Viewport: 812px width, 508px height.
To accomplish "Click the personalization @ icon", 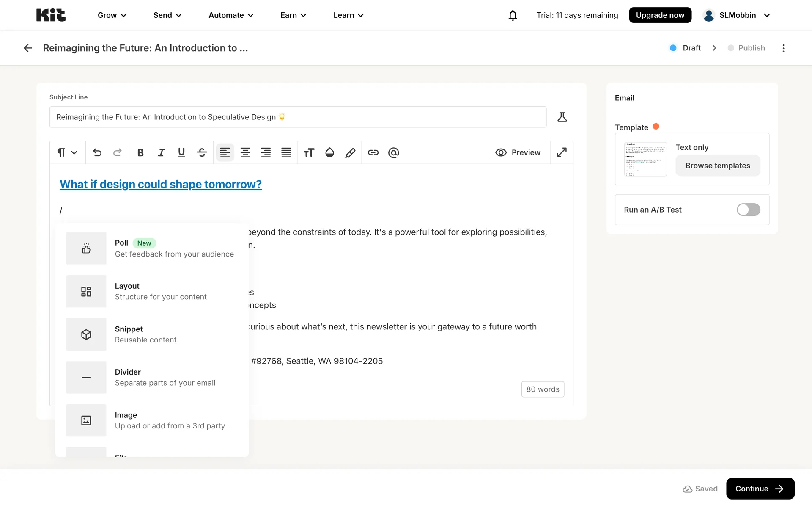I will click(x=393, y=152).
